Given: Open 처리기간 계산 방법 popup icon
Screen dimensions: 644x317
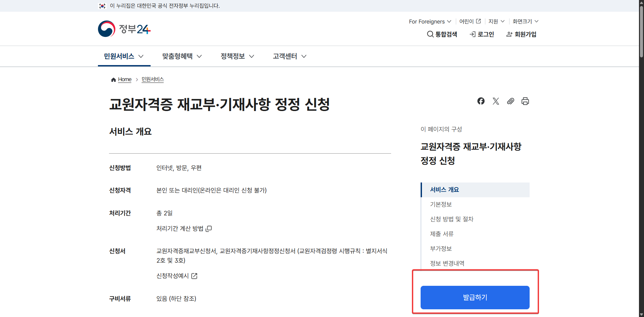Looking at the screenshot, I should (x=209, y=228).
